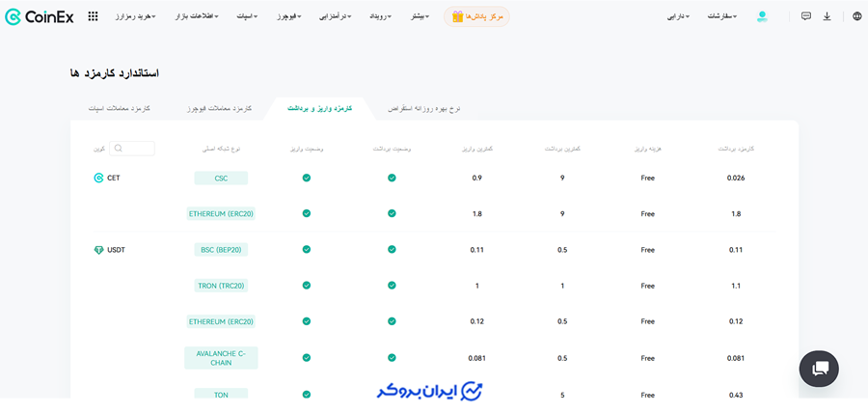Click the CET coin icon

[x=98, y=179]
